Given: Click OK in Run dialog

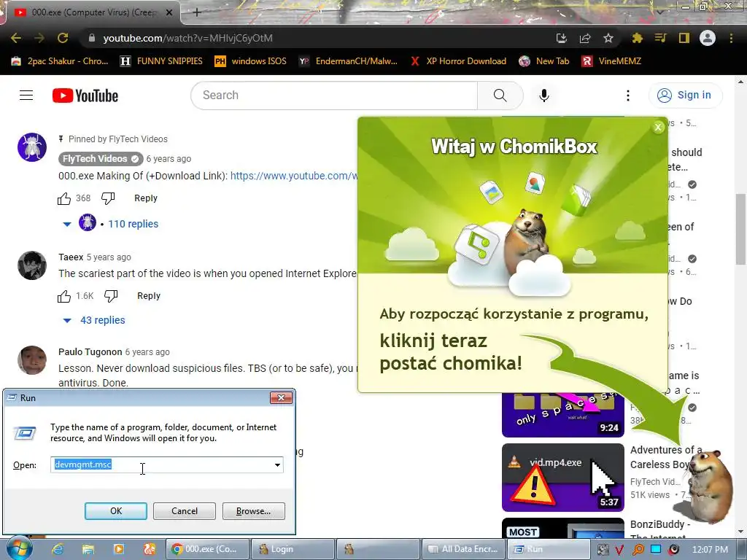Looking at the screenshot, I should coord(116,511).
